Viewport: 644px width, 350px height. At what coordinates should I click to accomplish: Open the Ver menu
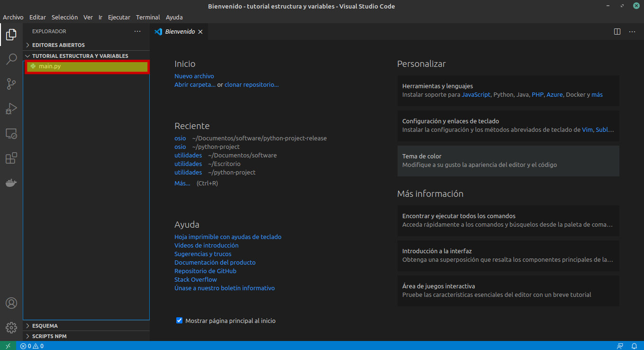click(88, 17)
